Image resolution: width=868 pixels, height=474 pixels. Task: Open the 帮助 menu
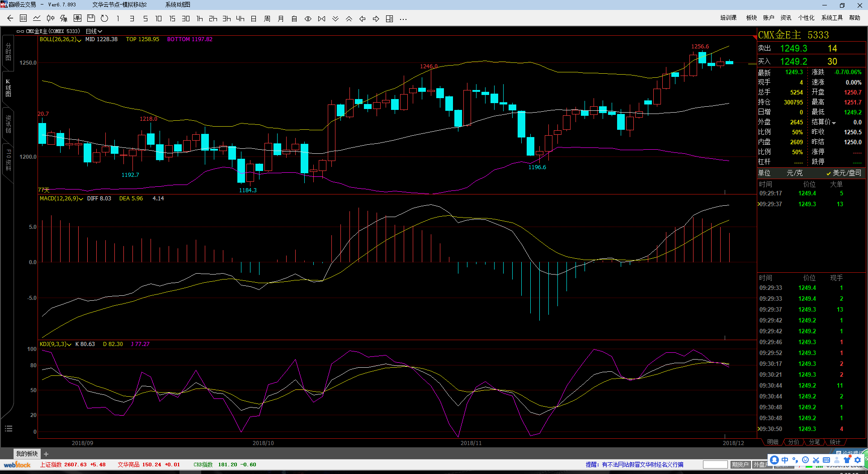click(854, 18)
